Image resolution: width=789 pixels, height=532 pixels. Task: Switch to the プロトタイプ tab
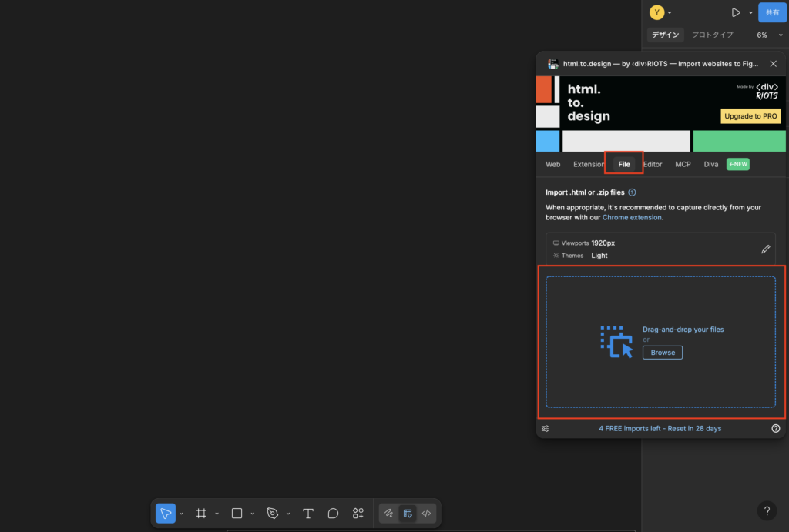[x=712, y=35]
